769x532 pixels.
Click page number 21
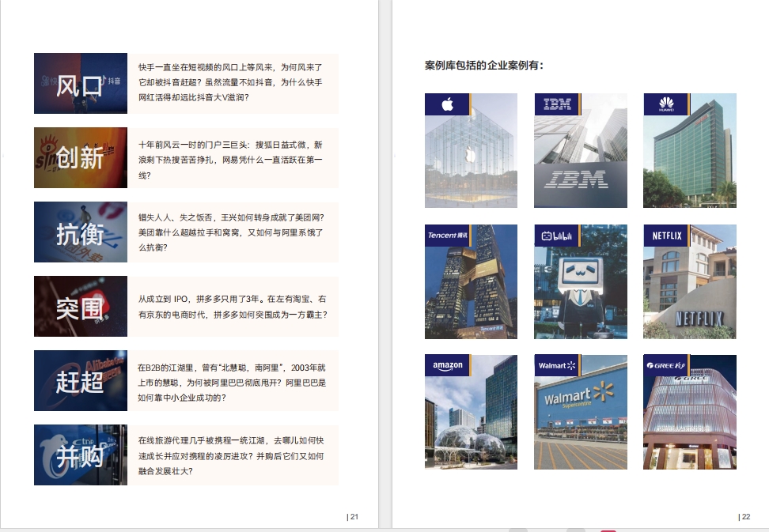pos(353,517)
